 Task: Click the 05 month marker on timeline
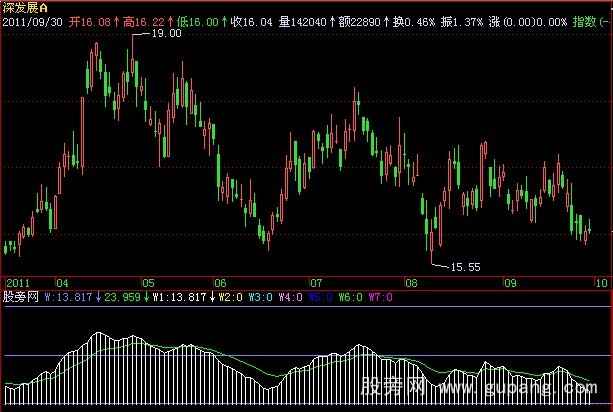coord(148,283)
